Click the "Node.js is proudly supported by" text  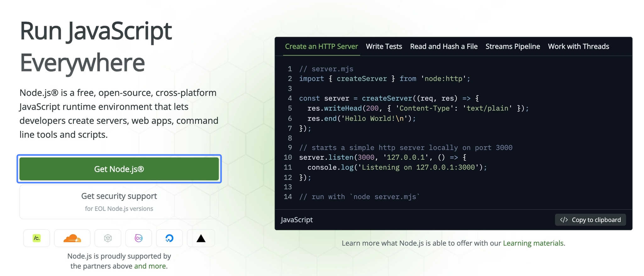(x=119, y=256)
